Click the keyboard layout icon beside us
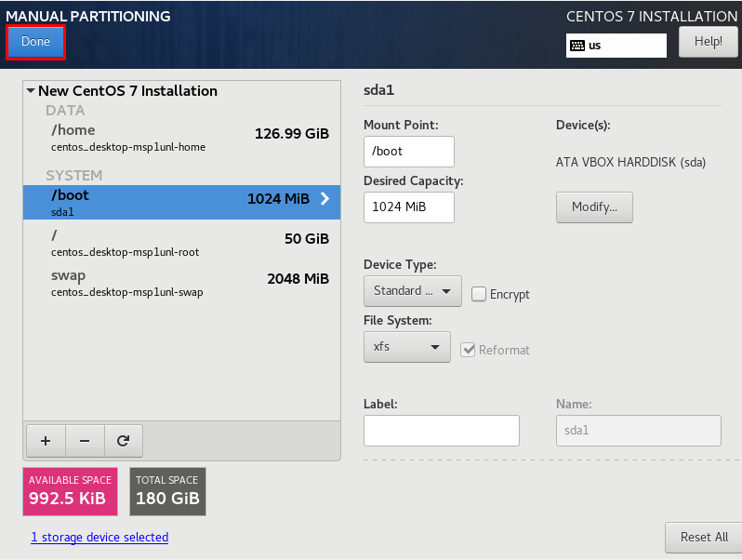742x560 pixels. tap(577, 46)
